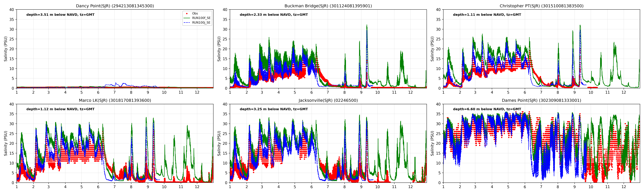Click the Buckman Bridge(SJR) plot title
Screen dimensions: 644x193
click(x=328, y=6)
